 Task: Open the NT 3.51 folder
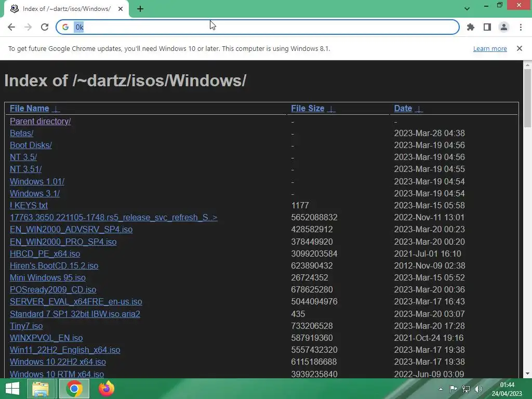[25, 169]
